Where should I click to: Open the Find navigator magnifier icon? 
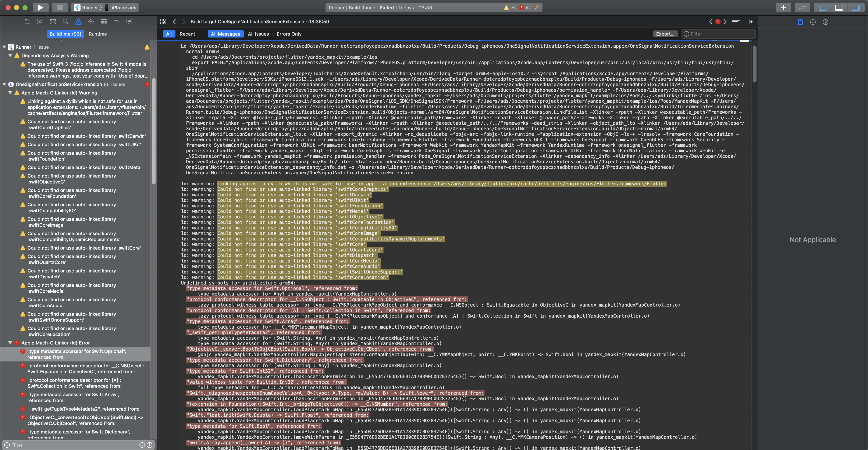pos(65,22)
